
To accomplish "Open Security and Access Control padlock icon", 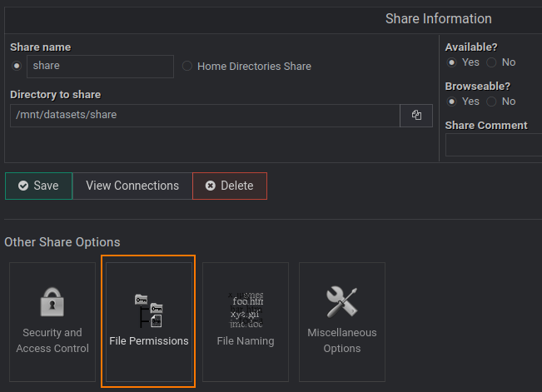I will click(x=52, y=303).
